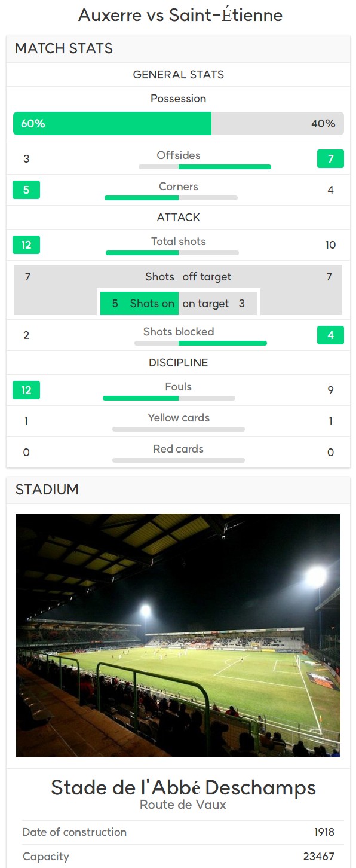Viewport: 356px width, 868px height.
Task: Click the 60% possession bar segment
Action: coord(112,124)
